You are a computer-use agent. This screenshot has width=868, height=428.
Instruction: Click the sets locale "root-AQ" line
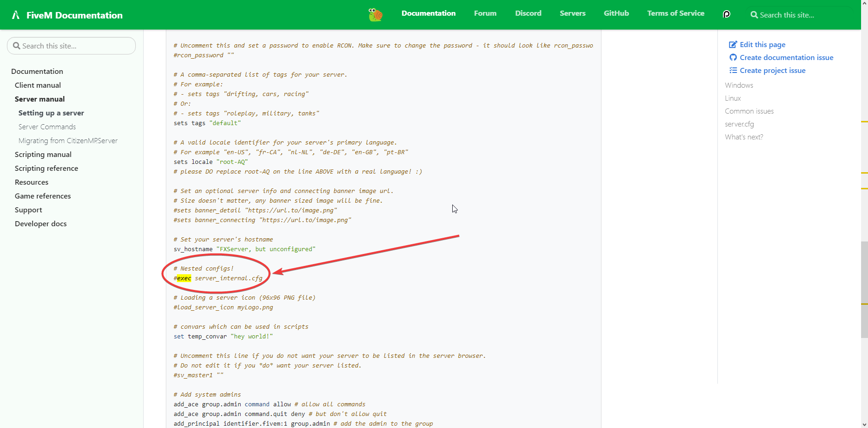(x=211, y=162)
